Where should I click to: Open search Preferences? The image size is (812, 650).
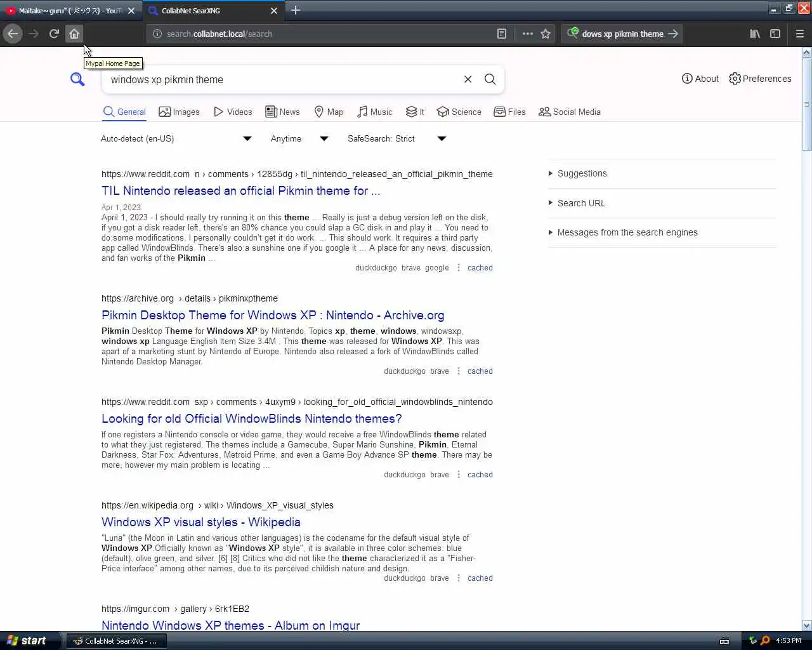tap(760, 79)
